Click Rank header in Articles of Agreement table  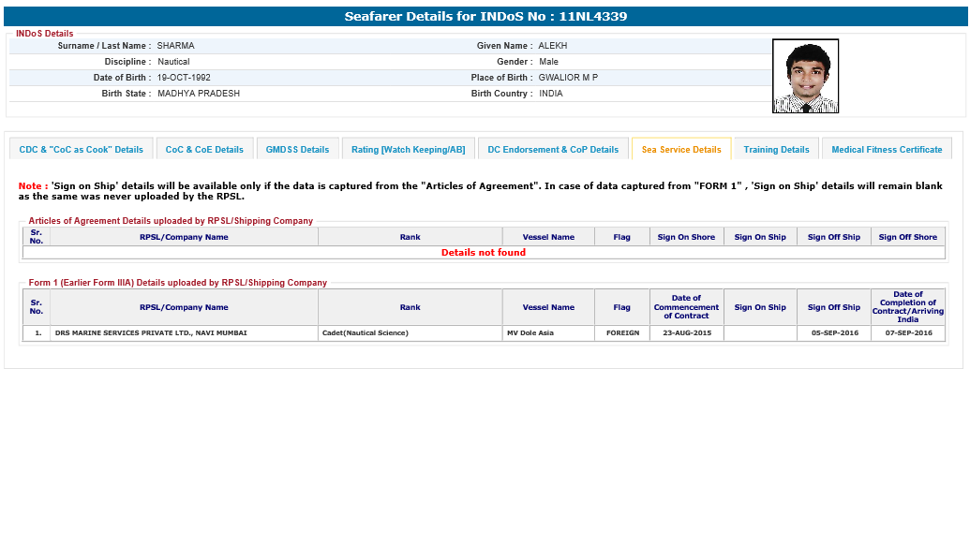(410, 237)
